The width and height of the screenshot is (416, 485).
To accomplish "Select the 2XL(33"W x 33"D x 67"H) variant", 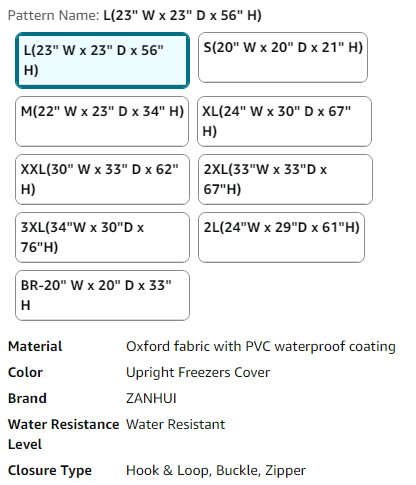I will click(285, 179).
